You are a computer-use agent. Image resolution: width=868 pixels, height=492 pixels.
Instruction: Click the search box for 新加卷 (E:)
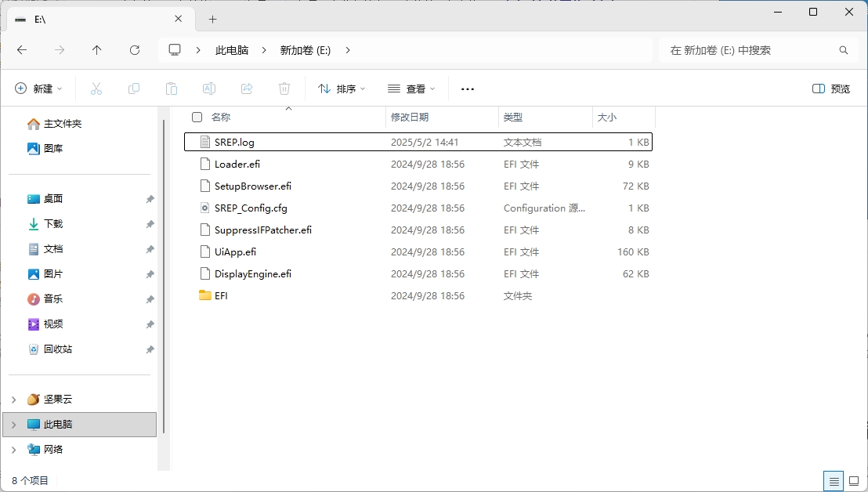coord(748,50)
